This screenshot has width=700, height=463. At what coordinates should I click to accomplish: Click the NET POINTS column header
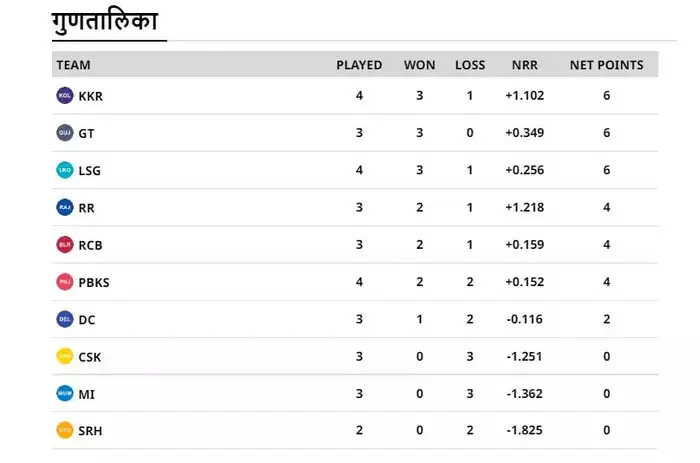click(x=606, y=65)
